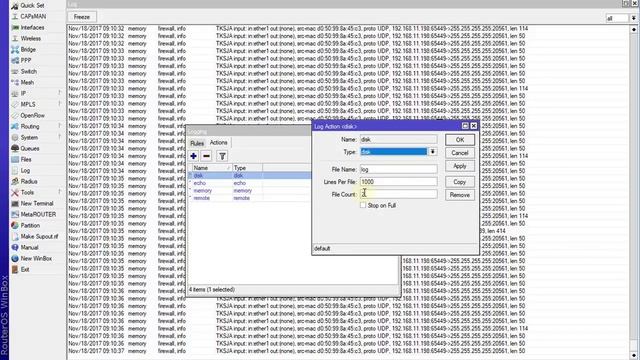
Task: Expand the Tools submenu
Action: (60, 192)
